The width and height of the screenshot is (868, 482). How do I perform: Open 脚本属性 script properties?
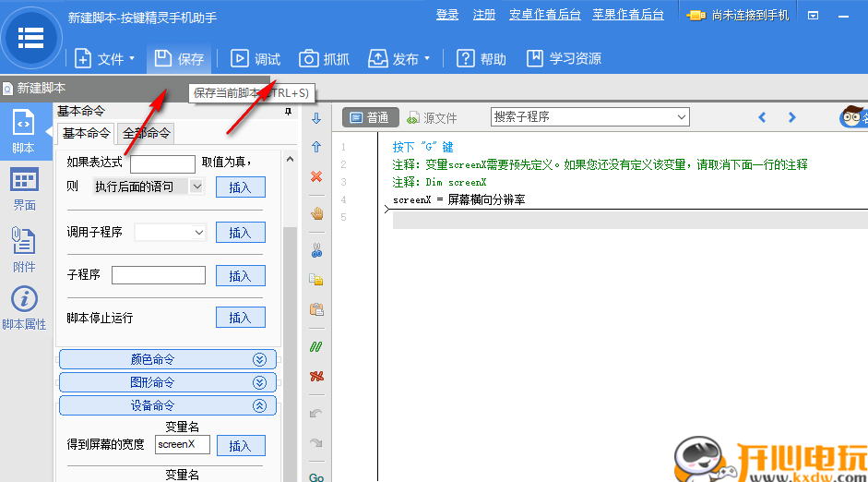tap(24, 308)
